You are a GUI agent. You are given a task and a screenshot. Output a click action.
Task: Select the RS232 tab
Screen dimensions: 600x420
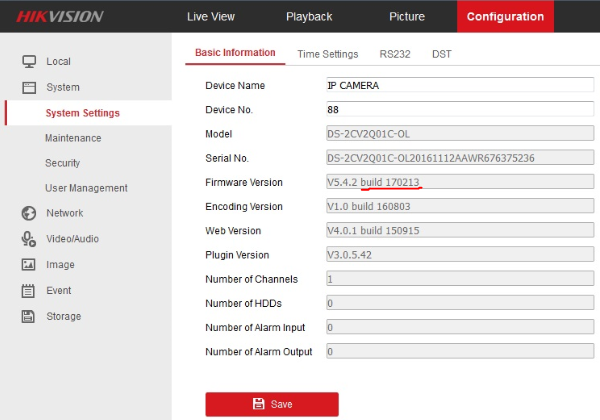coord(395,54)
